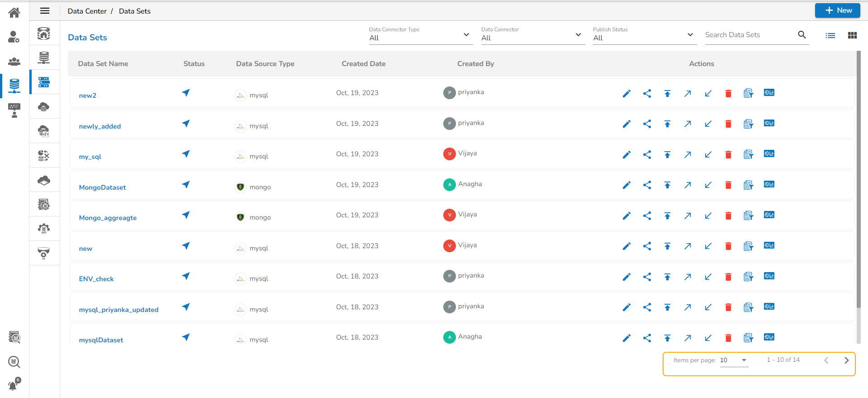The height and width of the screenshot is (398, 868).
Task: Click the search magnifier icon
Action: point(802,35)
